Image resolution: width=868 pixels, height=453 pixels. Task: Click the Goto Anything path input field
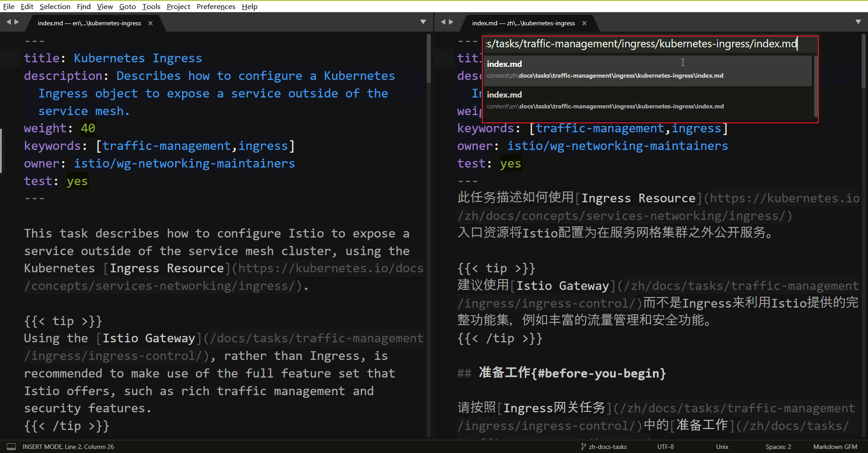pos(650,44)
